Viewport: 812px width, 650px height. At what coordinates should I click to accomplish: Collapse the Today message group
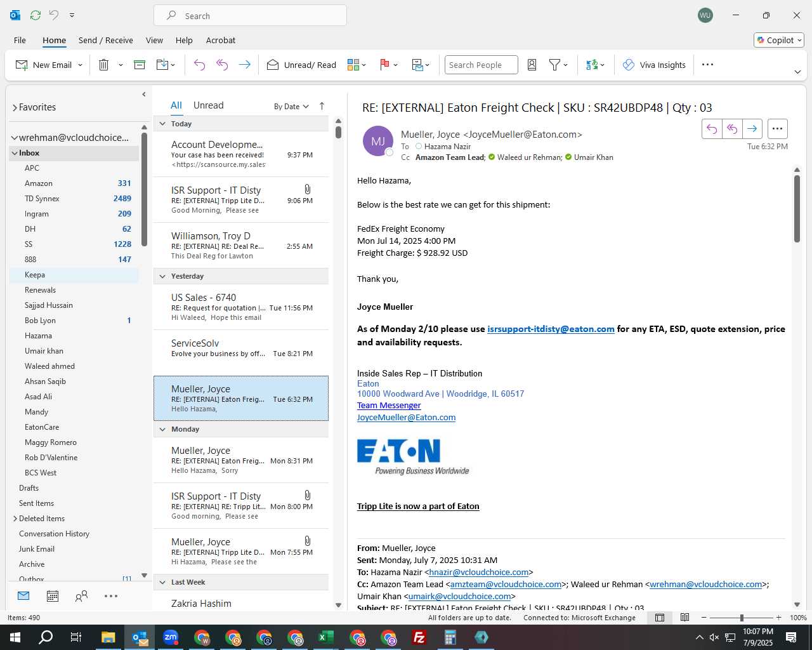[x=162, y=124]
